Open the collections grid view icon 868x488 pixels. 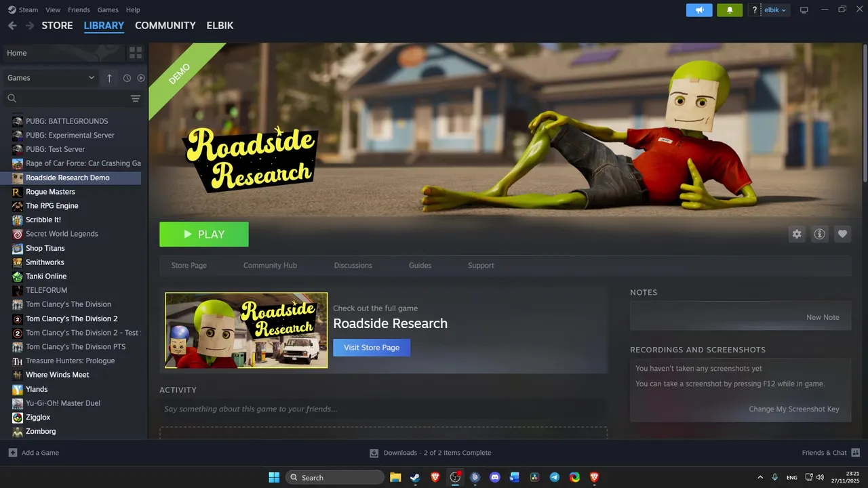(136, 53)
